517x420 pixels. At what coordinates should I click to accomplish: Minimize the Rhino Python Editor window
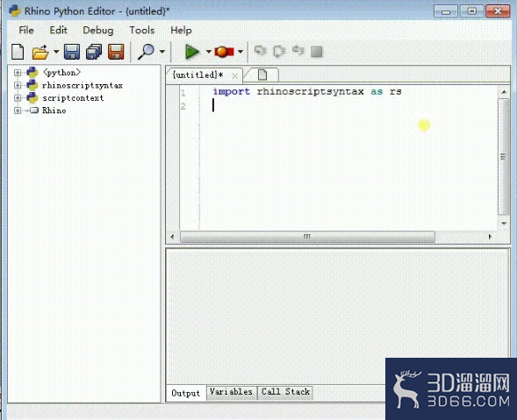[x=445, y=11]
